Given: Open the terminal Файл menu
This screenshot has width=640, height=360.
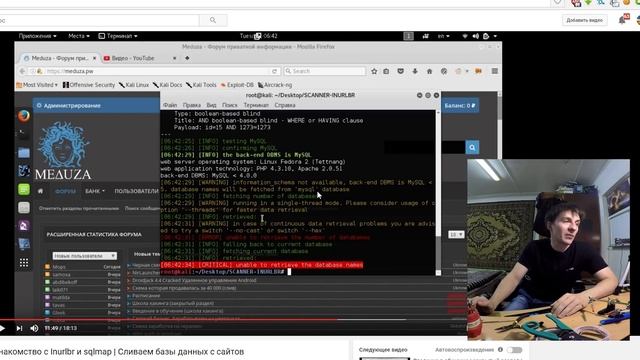Looking at the screenshot, I should pyautogui.click(x=170, y=105).
